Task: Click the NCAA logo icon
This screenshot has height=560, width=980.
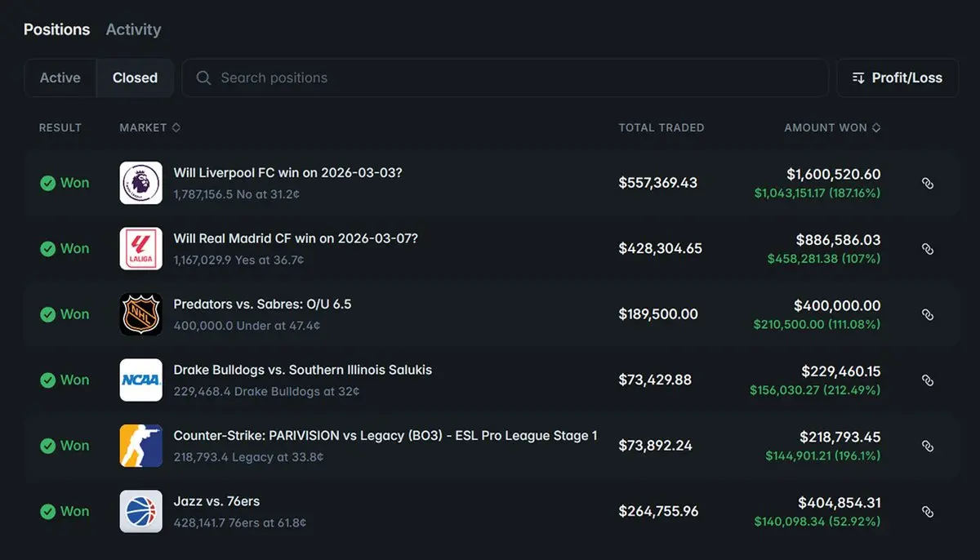Action: click(140, 380)
